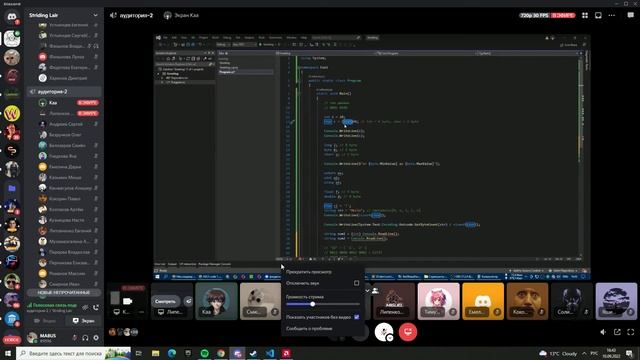Select the pink anime avatar participant tile

(438, 301)
